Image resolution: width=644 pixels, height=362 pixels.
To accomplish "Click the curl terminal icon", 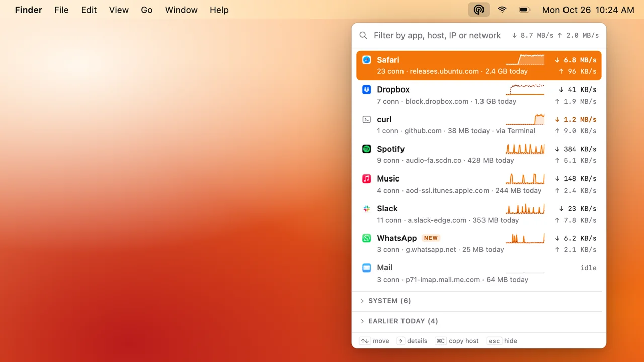I will [367, 119].
